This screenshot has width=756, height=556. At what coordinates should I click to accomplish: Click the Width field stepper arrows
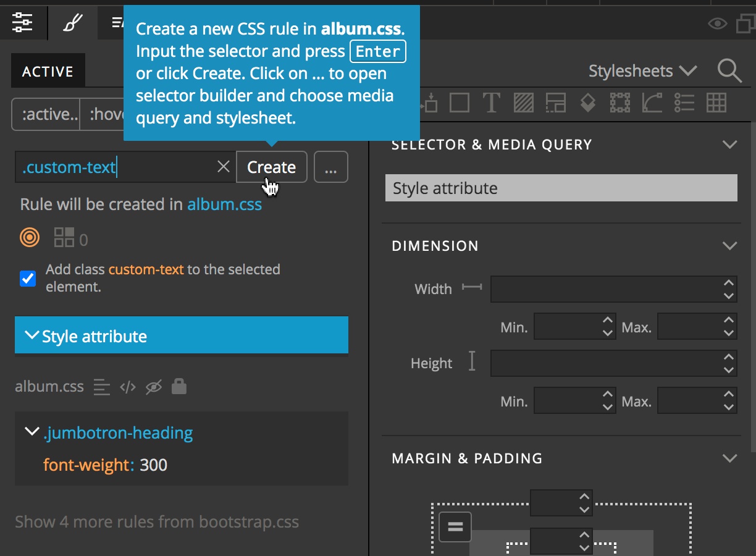(729, 289)
